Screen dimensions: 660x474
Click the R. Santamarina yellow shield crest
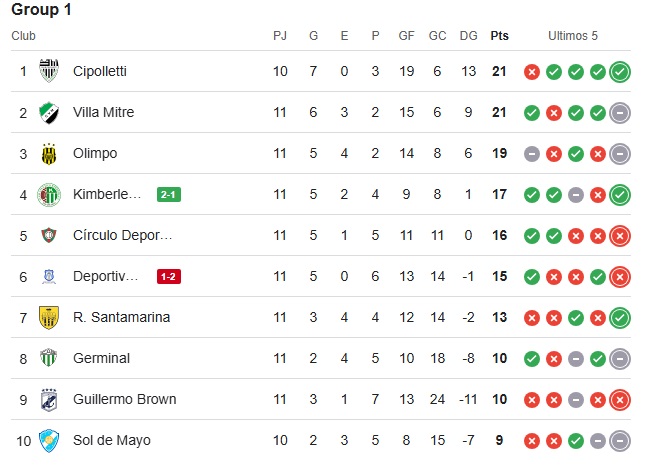pyautogui.click(x=49, y=317)
